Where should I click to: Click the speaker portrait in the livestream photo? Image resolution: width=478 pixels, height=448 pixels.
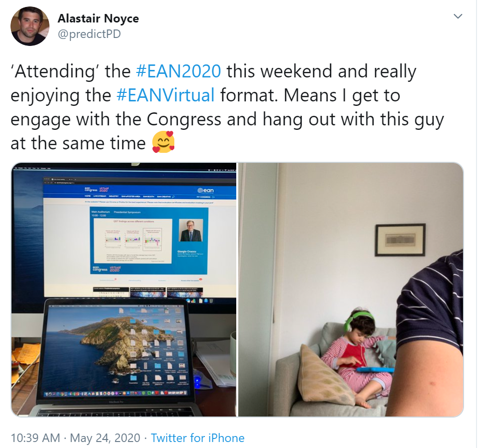[x=190, y=230]
